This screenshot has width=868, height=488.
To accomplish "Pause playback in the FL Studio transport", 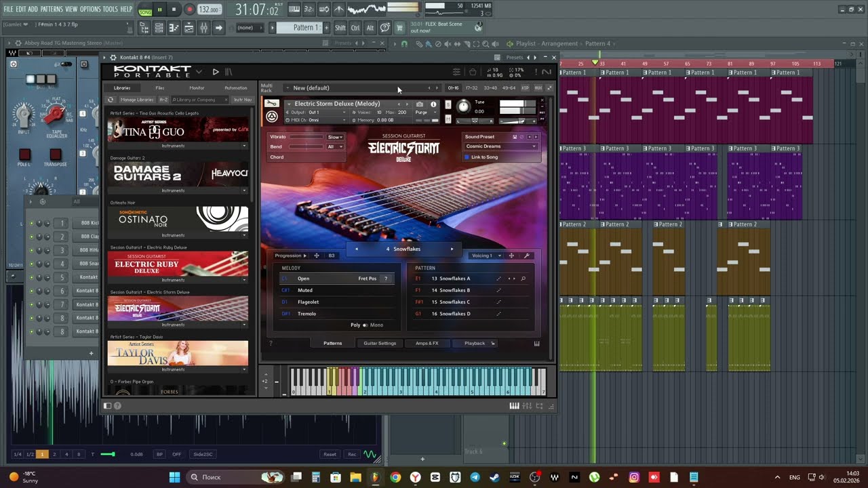I will coord(160,9).
